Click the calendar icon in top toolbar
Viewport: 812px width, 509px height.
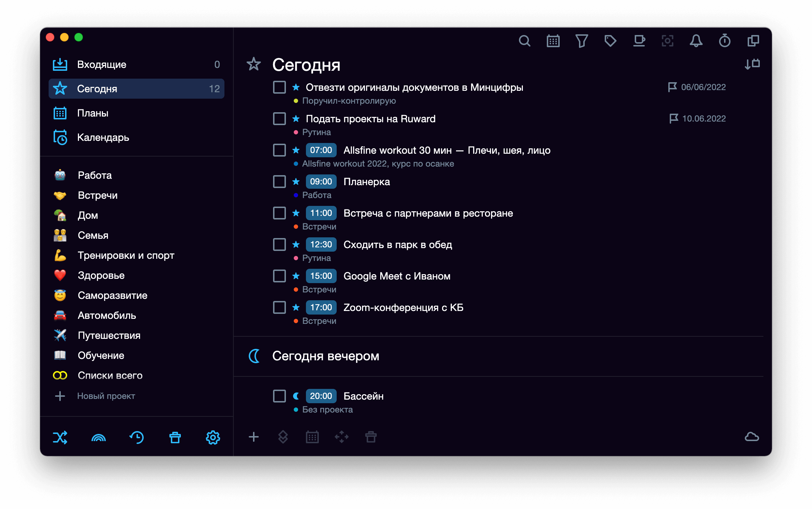click(553, 41)
